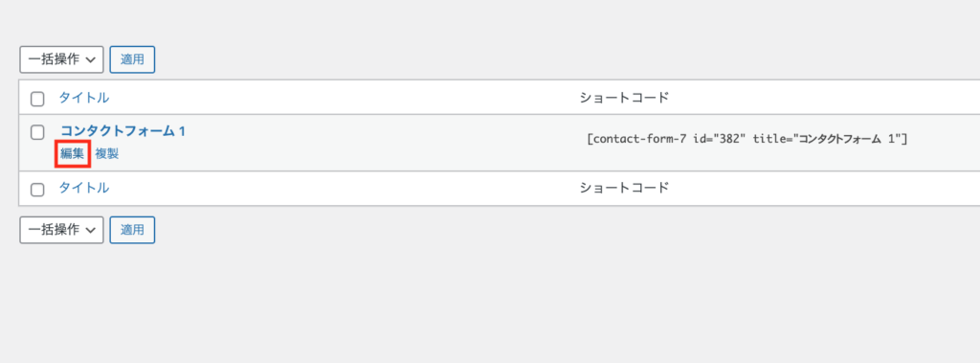Check the box for コンタクトフォーム 1 row
The height and width of the screenshot is (363, 980).
coord(37,132)
